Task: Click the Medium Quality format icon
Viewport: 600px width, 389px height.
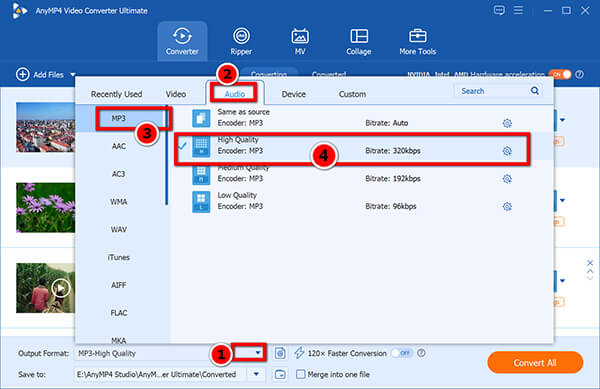Action: (201, 175)
